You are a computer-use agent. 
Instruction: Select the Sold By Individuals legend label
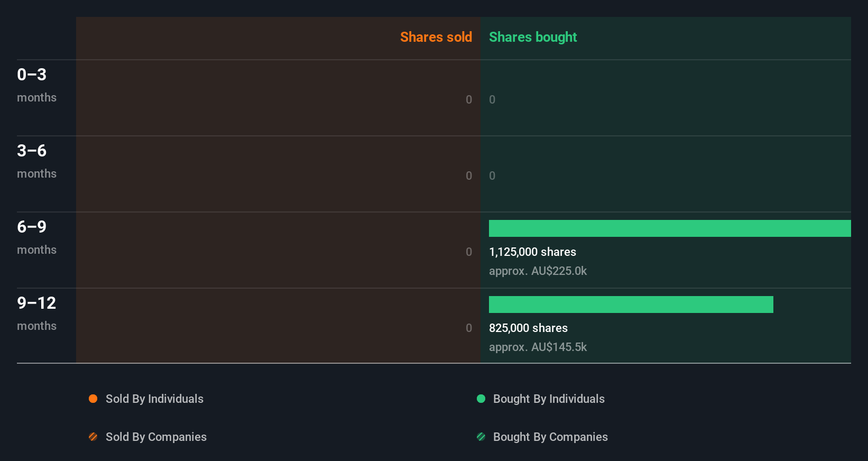tap(154, 399)
